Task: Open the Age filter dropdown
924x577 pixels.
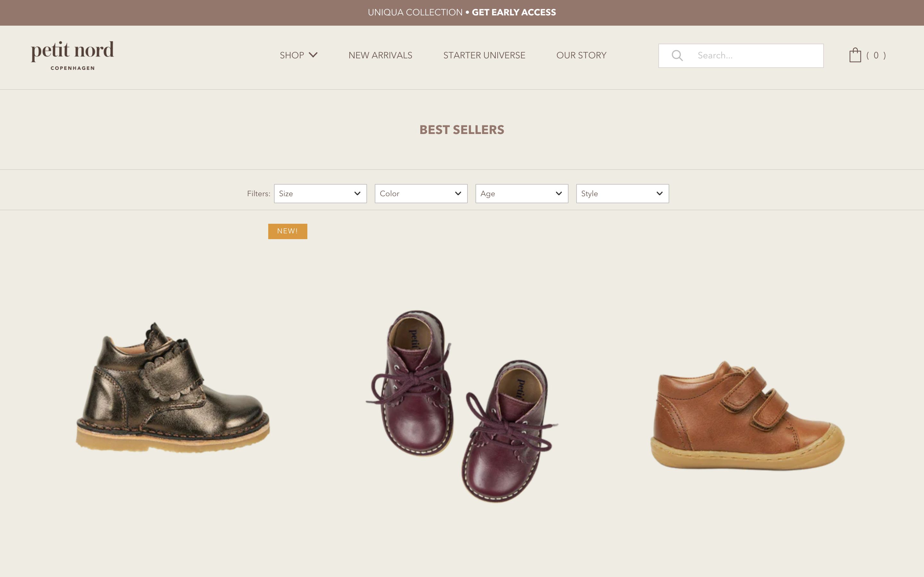Action: [x=522, y=194]
